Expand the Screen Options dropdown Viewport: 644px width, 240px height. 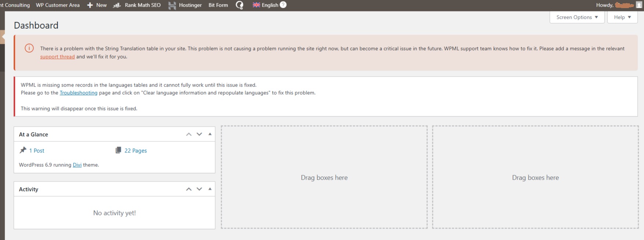tap(577, 17)
